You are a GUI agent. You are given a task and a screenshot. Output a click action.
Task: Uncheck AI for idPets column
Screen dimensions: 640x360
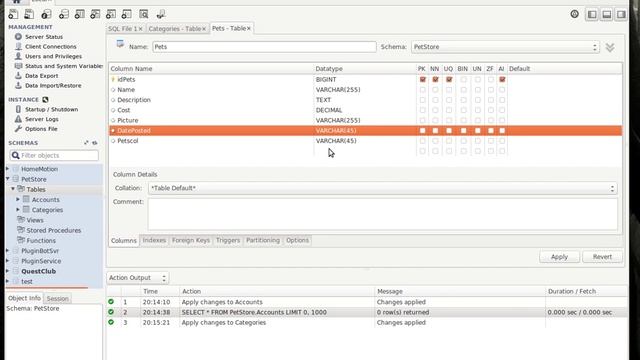pos(502,79)
